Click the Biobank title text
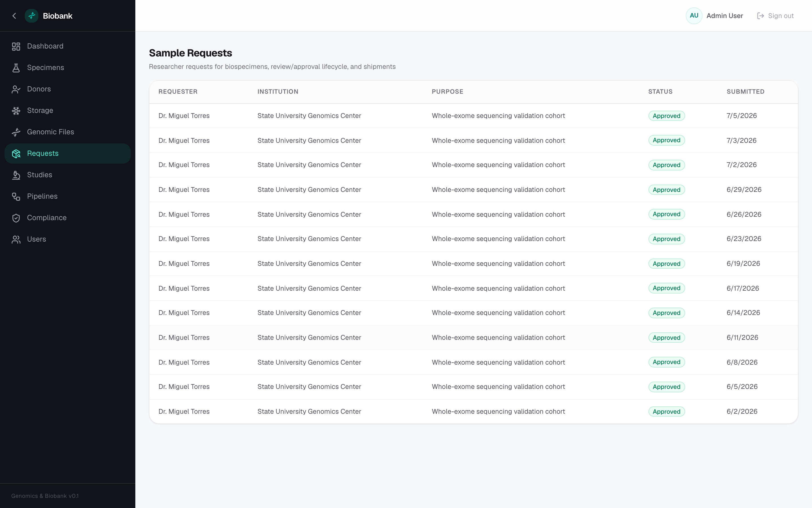The height and width of the screenshot is (508, 812). [58, 16]
